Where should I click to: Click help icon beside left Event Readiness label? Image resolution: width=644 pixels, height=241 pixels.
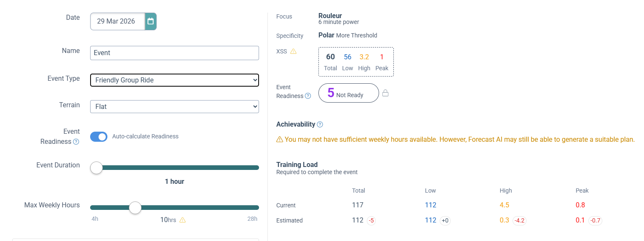[x=76, y=142]
